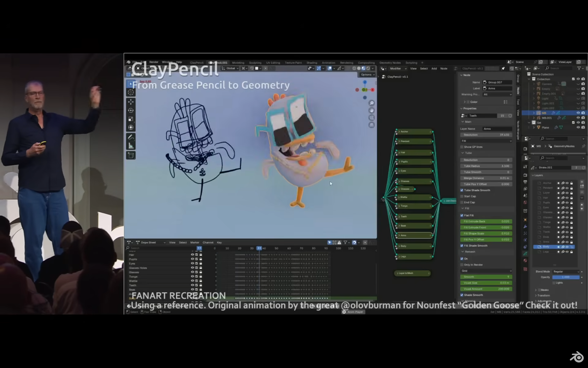This screenshot has height=368, width=588.
Task: Open Dope Sheet editor mode selector
Action: (x=150, y=243)
